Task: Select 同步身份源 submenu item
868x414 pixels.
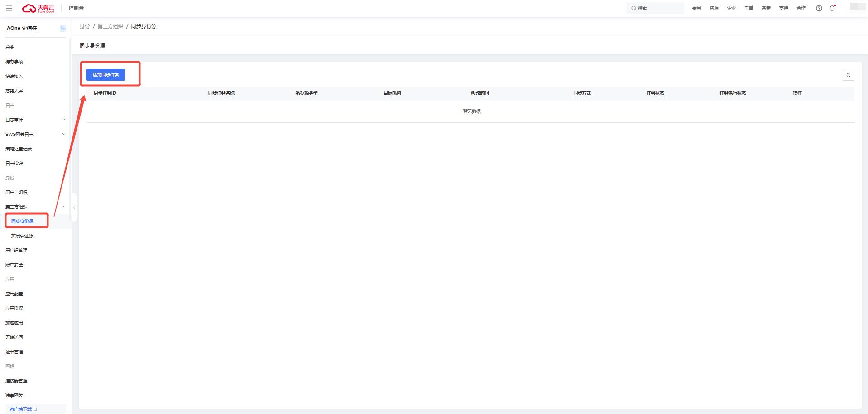Action: click(22, 221)
